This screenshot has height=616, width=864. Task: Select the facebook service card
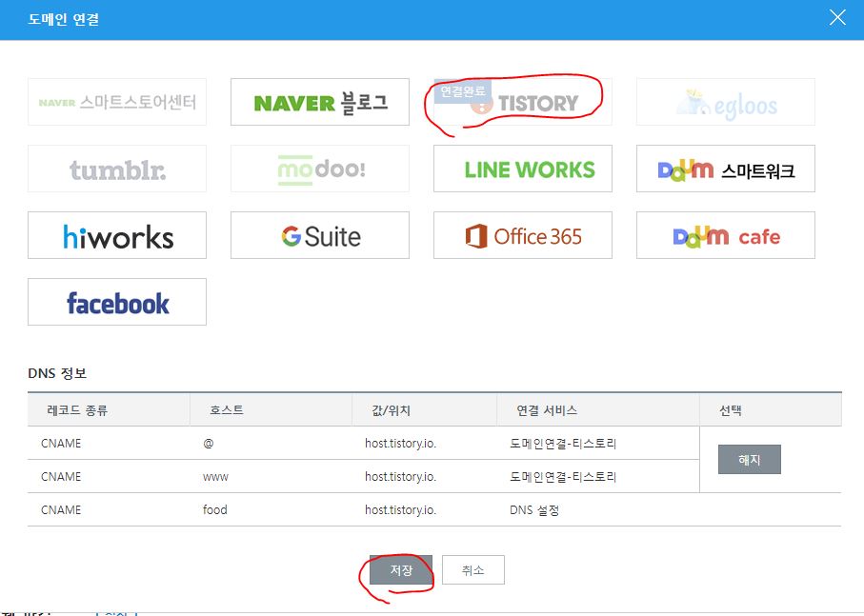pos(117,302)
